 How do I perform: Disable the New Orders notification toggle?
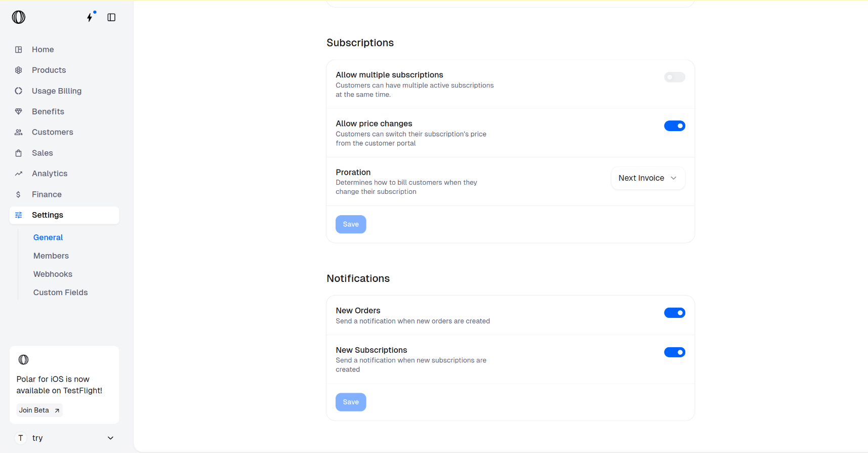[x=674, y=313]
